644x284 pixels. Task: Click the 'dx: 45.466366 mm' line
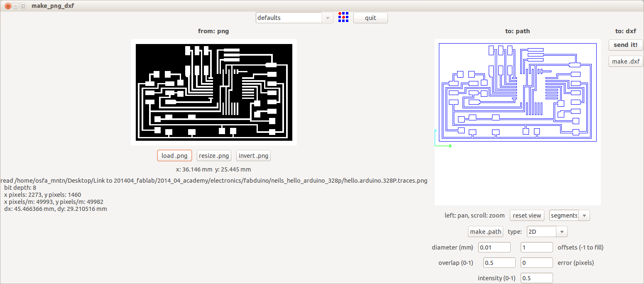(x=55, y=209)
